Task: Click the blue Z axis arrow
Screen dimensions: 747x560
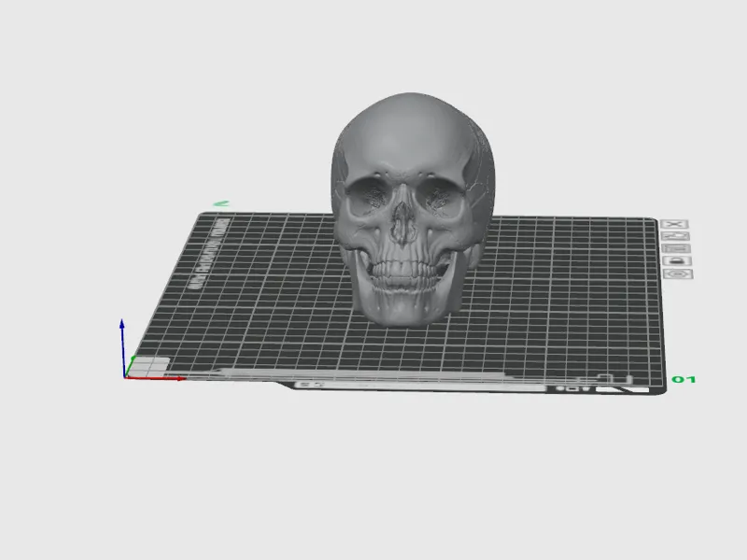Action: click(x=122, y=347)
